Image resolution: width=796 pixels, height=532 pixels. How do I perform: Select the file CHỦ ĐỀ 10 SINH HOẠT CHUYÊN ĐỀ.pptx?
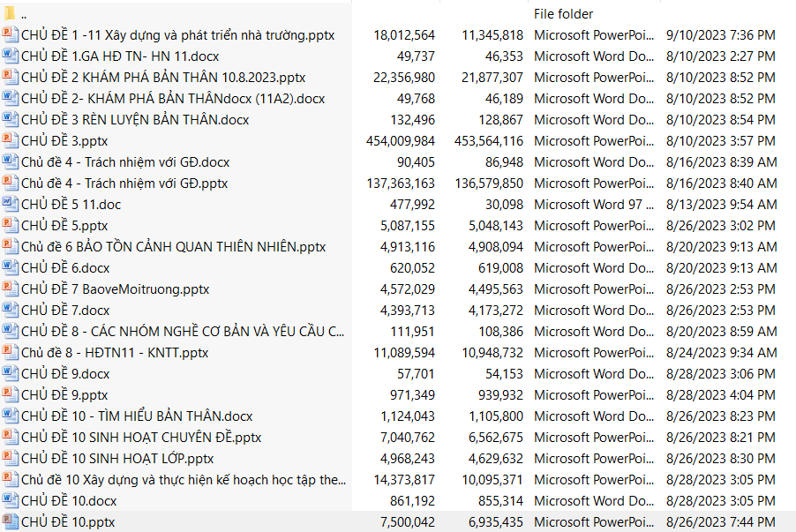tap(141, 438)
